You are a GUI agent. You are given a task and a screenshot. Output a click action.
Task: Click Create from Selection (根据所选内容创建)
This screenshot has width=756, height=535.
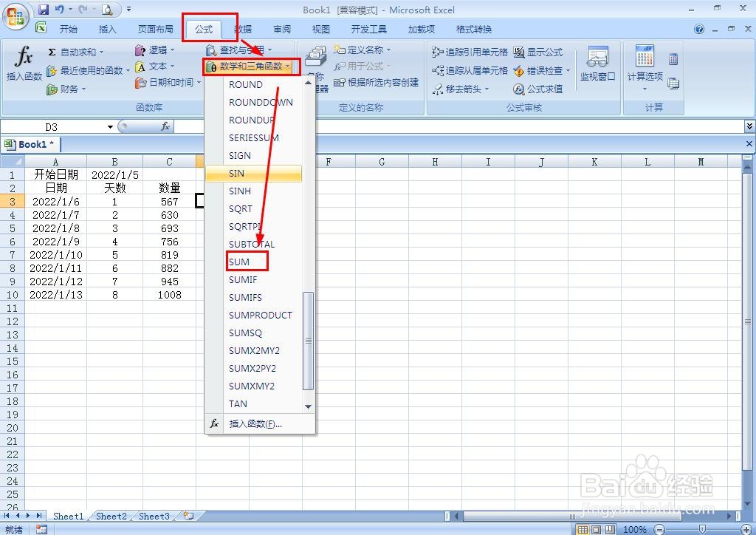pyautogui.click(x=376, y=83)
